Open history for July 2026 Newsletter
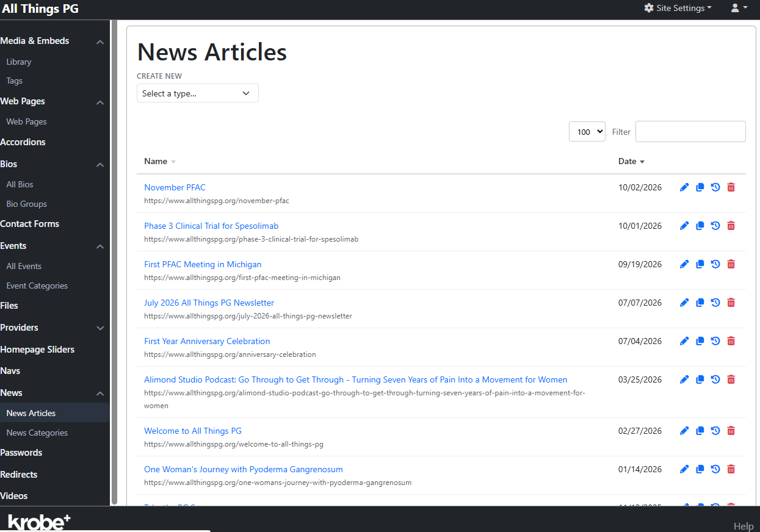 (x=715, y=303)
